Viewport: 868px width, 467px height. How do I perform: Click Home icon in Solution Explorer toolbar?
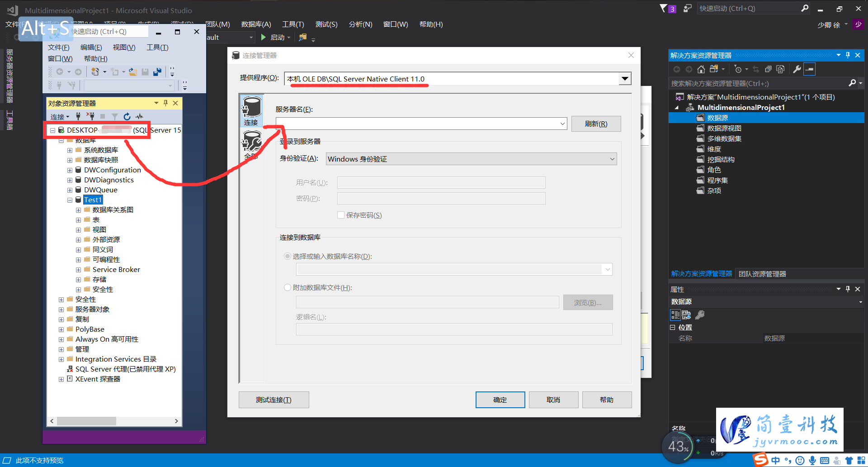(701, 69)
